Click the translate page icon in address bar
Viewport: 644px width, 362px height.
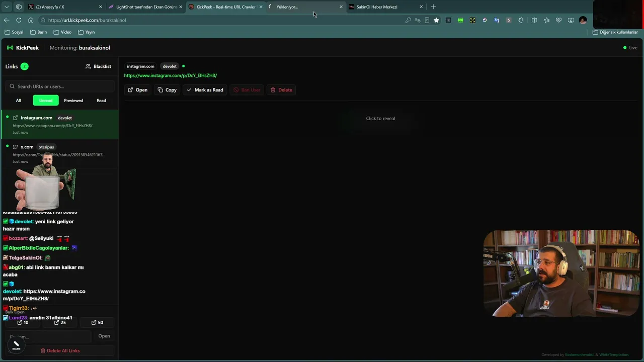tap(418, 20)
